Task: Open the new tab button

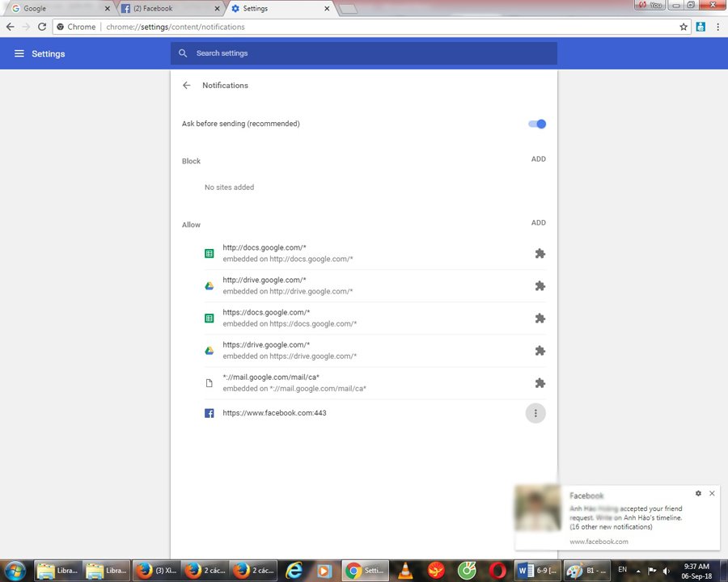Action: (x=348, y=9)
